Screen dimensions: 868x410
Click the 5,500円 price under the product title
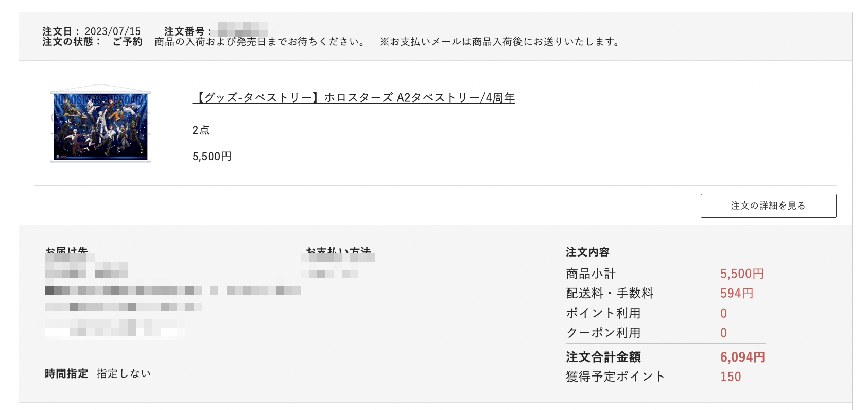pyautogui.click(x=212, y=157)
